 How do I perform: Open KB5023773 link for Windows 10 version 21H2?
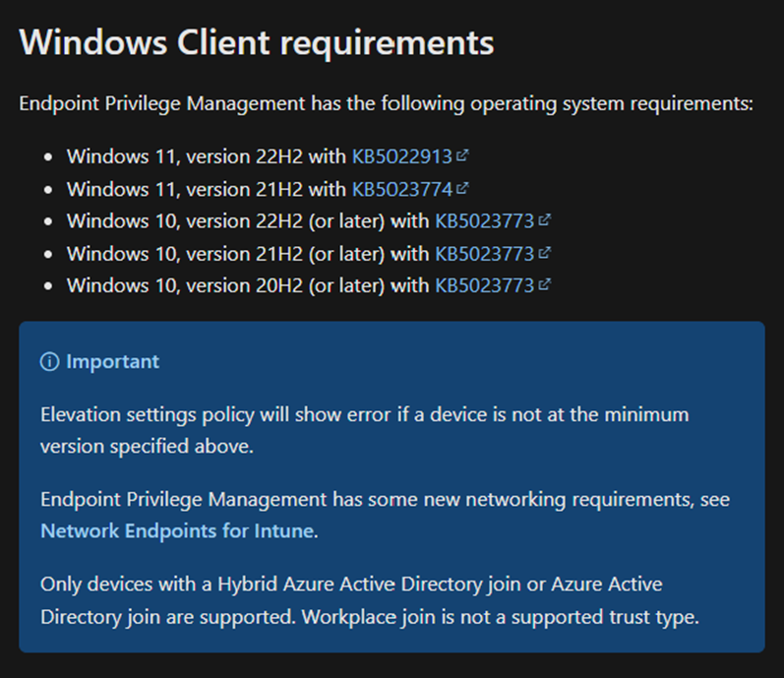tap(484, 254)
